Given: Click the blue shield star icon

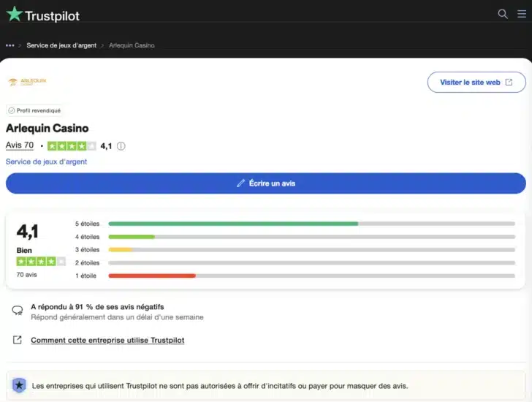Looking at the screenshot, I should pyautogui.click(x=19, y=385).
